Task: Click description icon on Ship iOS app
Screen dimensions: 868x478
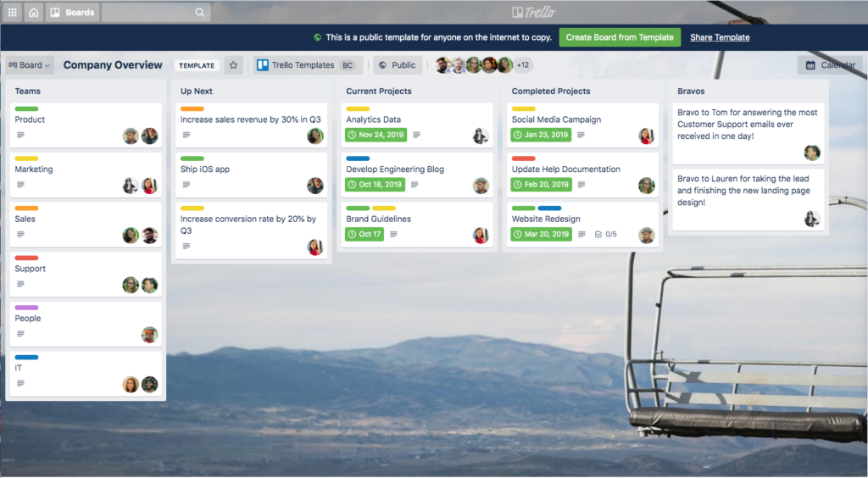Action: [x=186, y=185]
